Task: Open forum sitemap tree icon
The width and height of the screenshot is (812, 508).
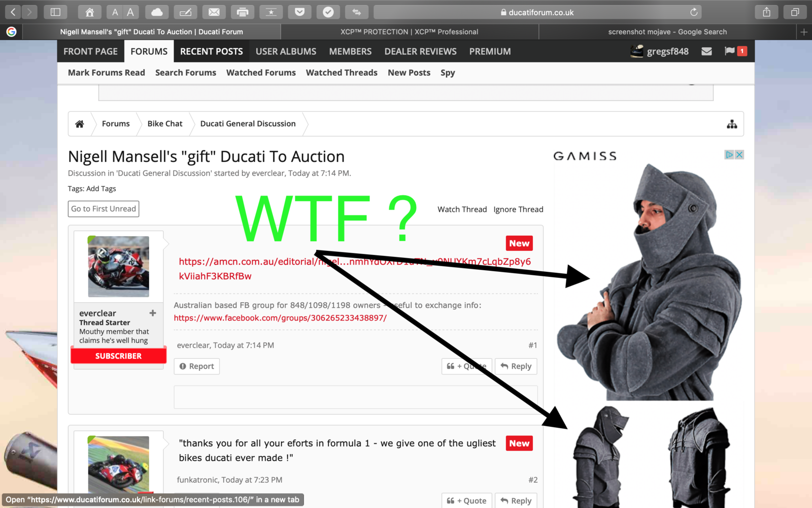Action: pos(732,124)
